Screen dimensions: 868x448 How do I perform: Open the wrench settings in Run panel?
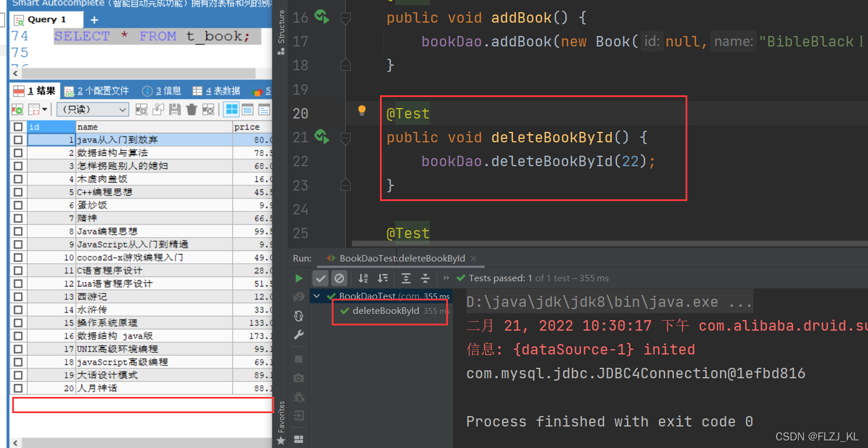tap(299, 335)
